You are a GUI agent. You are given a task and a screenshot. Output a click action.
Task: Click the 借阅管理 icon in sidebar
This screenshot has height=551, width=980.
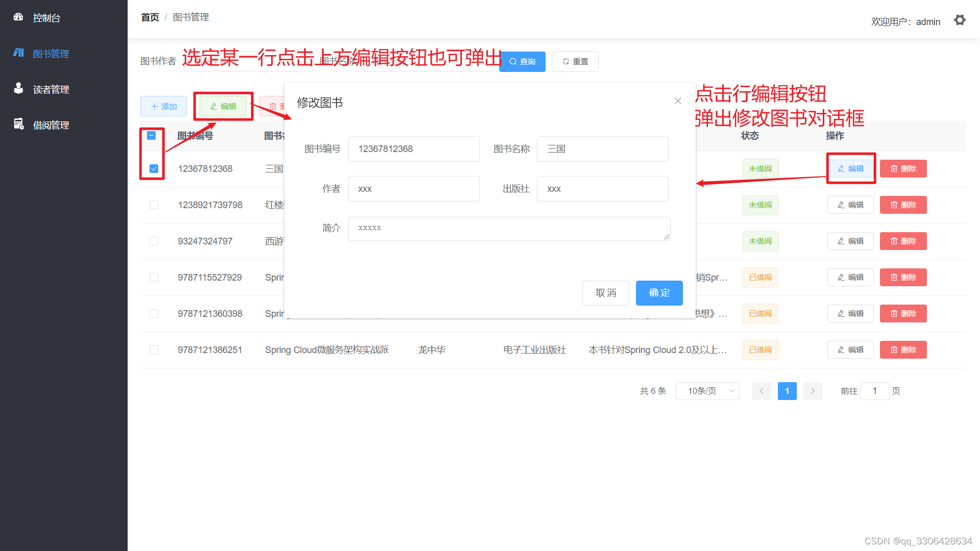coord(18,124)
